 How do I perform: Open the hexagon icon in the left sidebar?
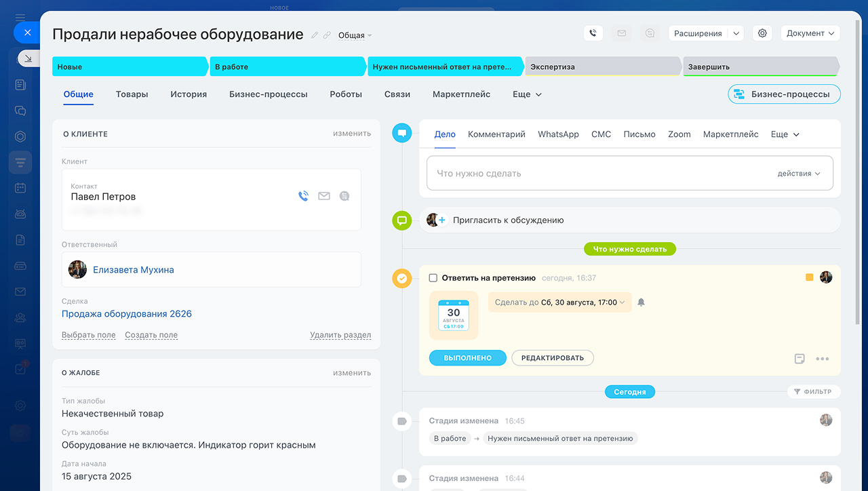[x=20, y=136]
